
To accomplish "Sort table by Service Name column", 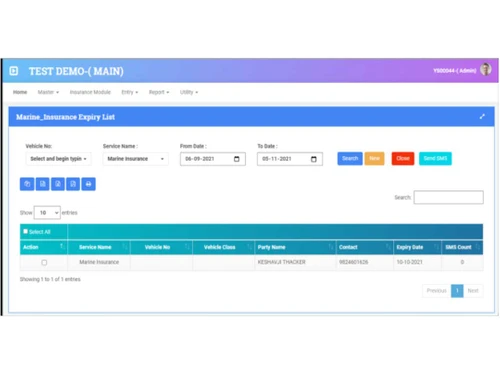I will (x=99, y=247).
